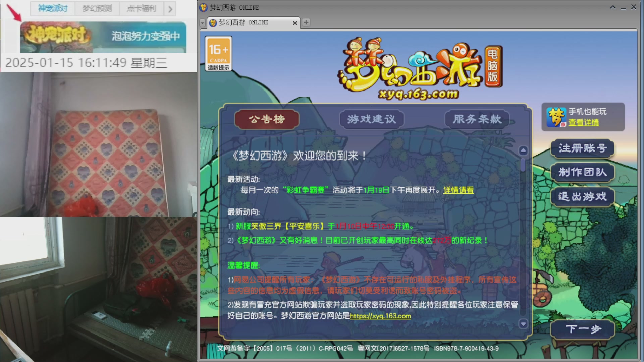This screenshot has height=362, width=644.
Task: Click the ISBN license text at the bottom
Action: pos(466,349)
